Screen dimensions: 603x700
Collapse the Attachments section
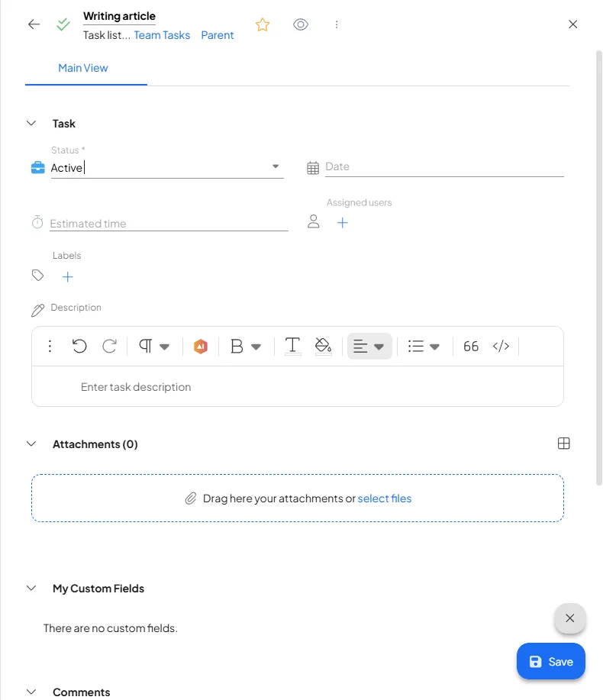pos(31,444)
